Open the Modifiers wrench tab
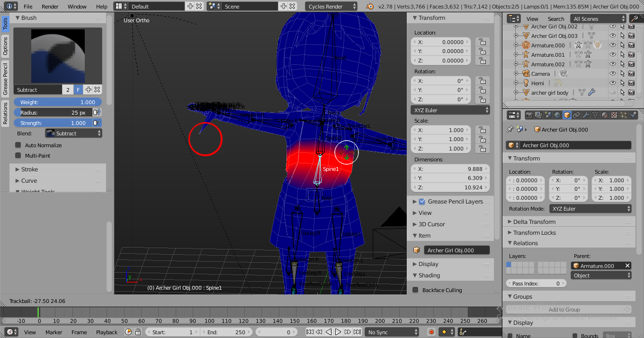644x338 pixels. [x=586, y=115]
